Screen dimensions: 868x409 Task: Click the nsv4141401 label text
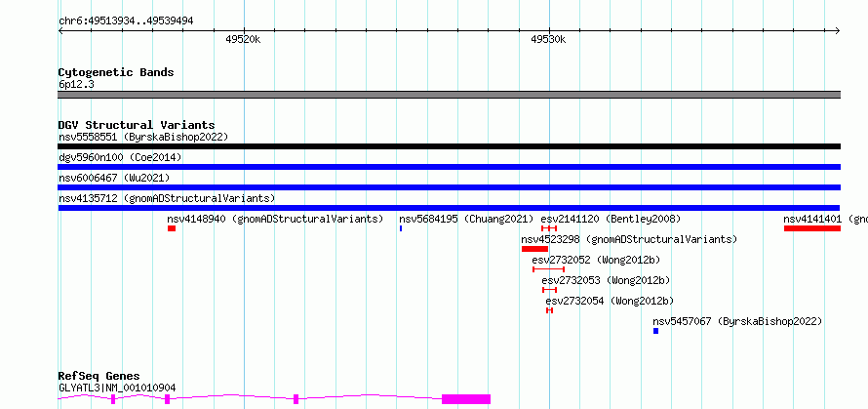[x=812, y=219]
